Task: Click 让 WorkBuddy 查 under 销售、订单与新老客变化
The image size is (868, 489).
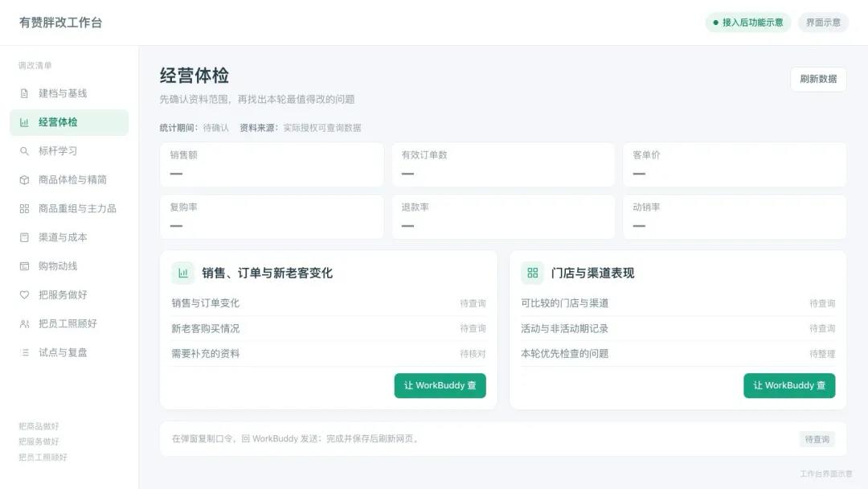Action: click(440, 385)
